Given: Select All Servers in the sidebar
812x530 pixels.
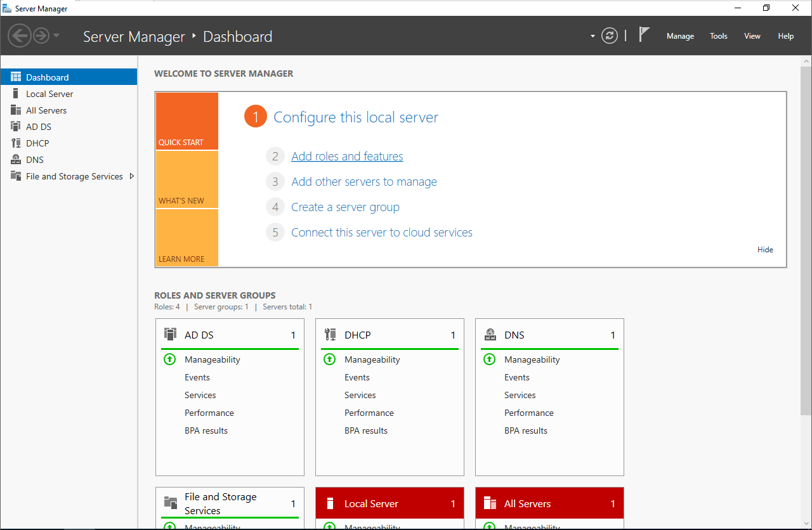Looking at the screenshot, I should (x=69, y=110).
